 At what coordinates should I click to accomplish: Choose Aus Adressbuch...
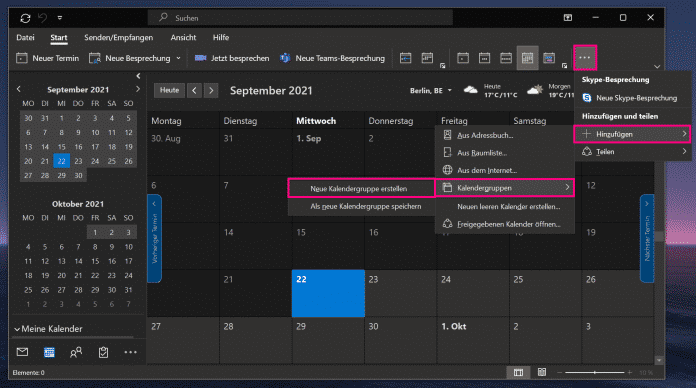(x=505, y=135)
